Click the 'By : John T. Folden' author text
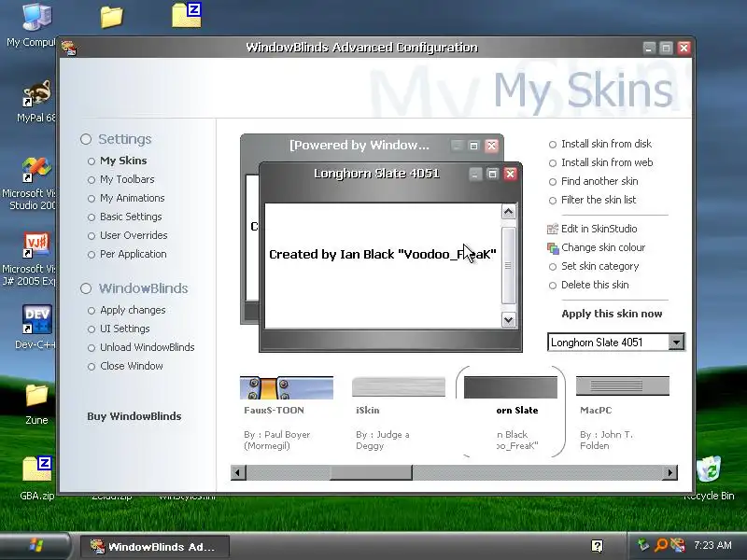 (x=606, y=440)
